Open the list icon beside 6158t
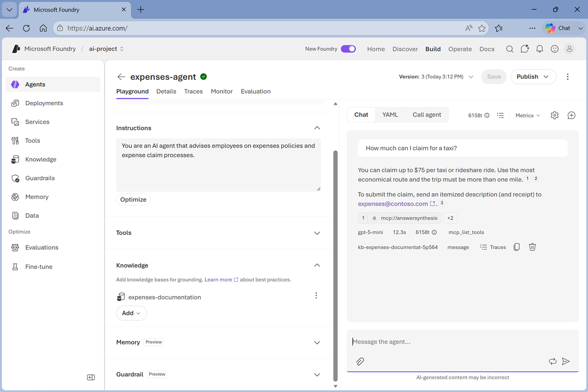 [x=500, y=115]
